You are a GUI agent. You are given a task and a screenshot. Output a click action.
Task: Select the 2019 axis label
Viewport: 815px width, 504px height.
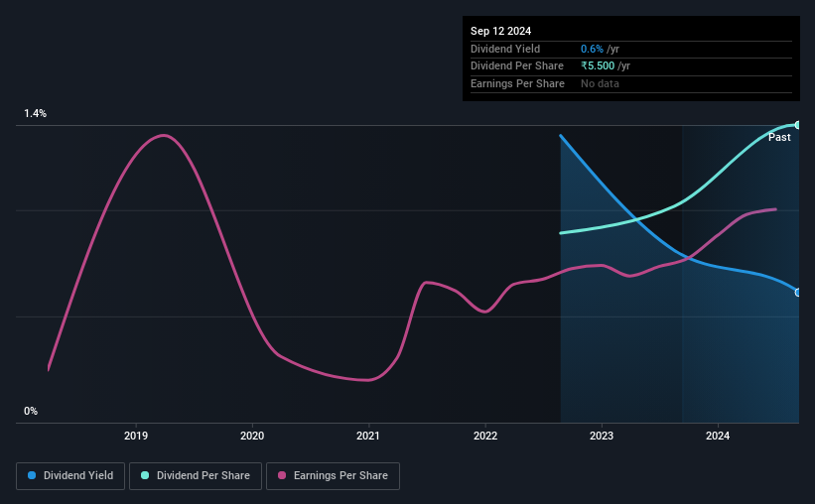pos(136,436)
